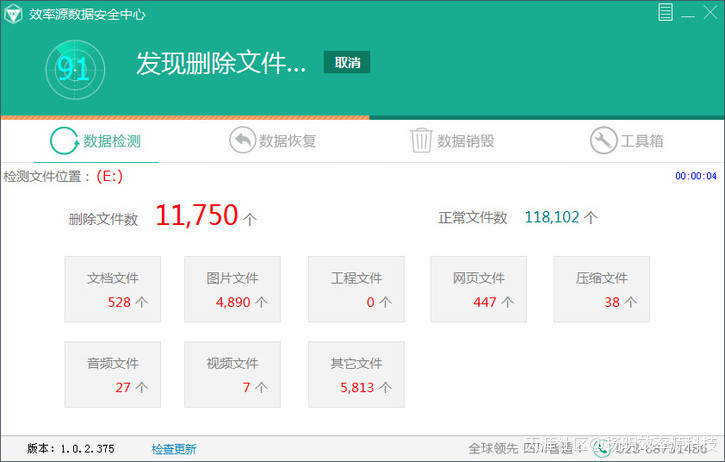The width and height of the screenshot is (725, 462).
Task: Click the deleted file count 11,750
Action: click(x=197, y=216)
